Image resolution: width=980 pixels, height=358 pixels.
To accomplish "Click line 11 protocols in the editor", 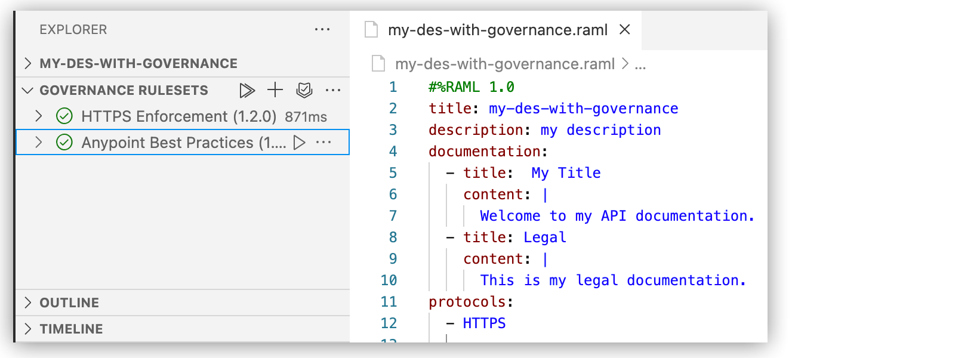I will click(x=467, y=302).
